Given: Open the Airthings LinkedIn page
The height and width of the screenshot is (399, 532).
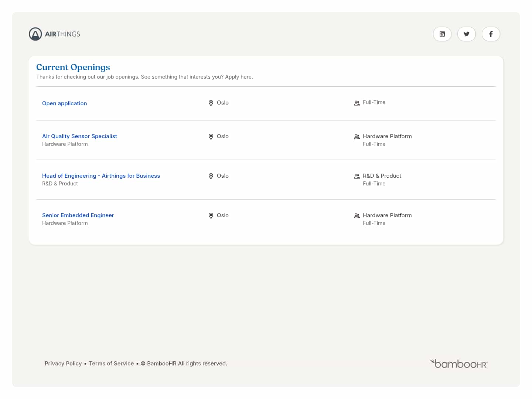Looking at the screenshot, I should pyautogui.click(x=442, y=34).
